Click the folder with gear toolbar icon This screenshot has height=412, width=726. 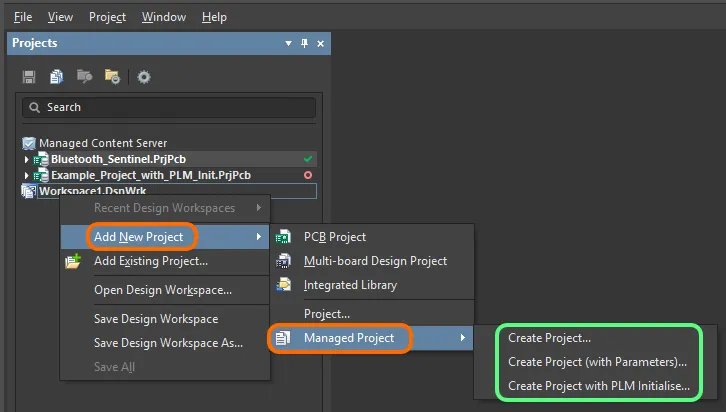tap(112, 77)
